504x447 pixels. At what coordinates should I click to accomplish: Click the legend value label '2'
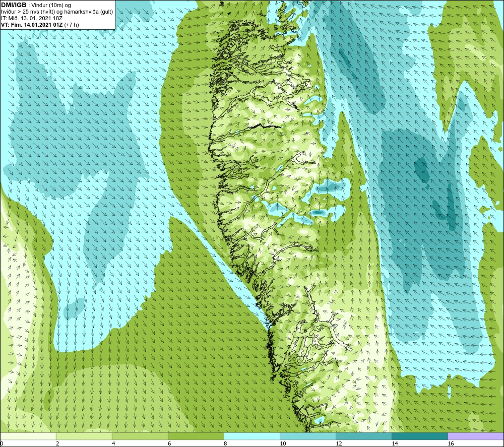point(57,444)
